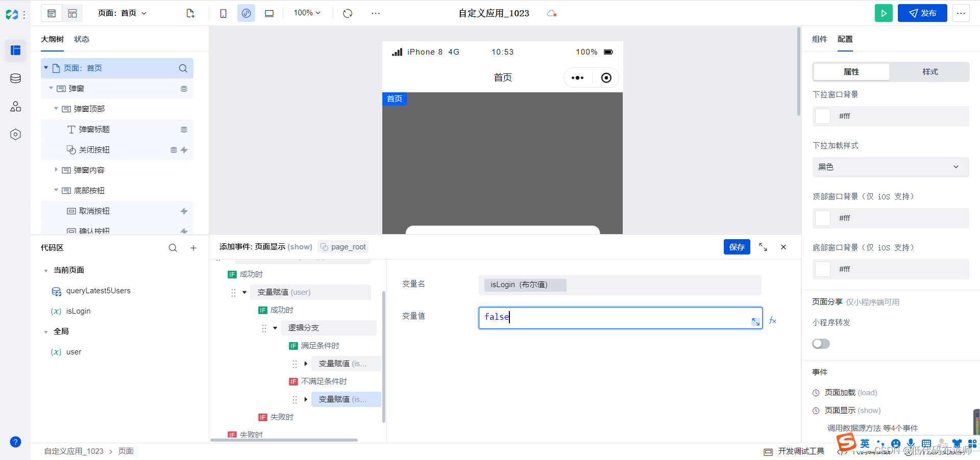
Task: Switch to the 配置 tab
Action: (845, 39)
